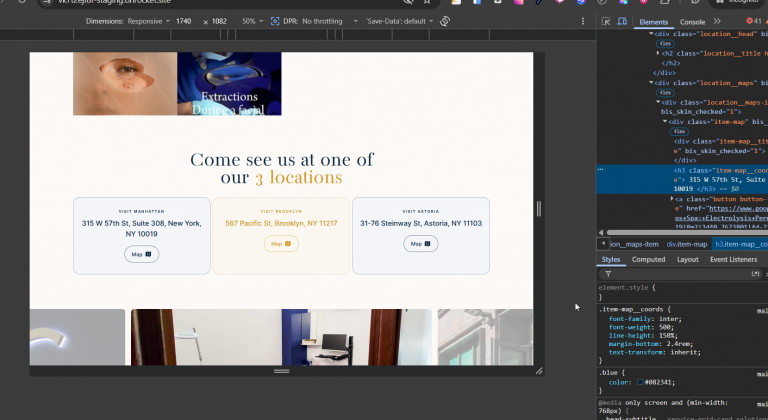The width and height of the screenshot is (768, 420).
Task: Click the regex (.*) filter toggle icon
Action: pyautogui.click(x=755, y=274)
